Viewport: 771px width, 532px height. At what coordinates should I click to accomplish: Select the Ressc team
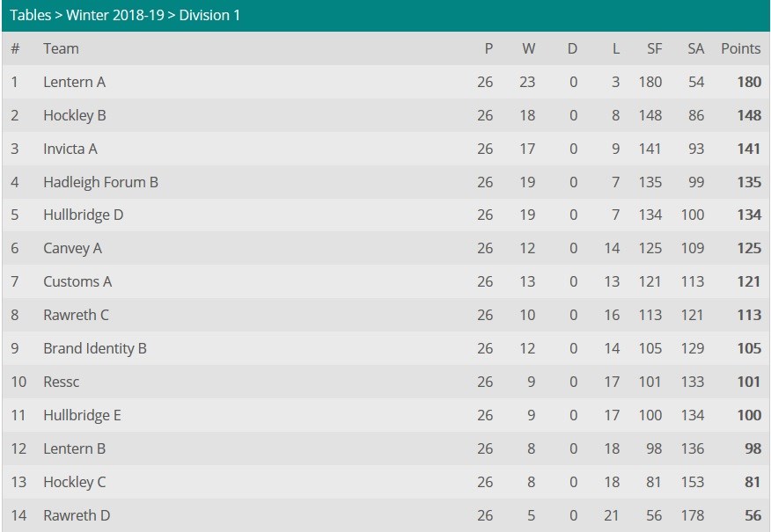61,382
